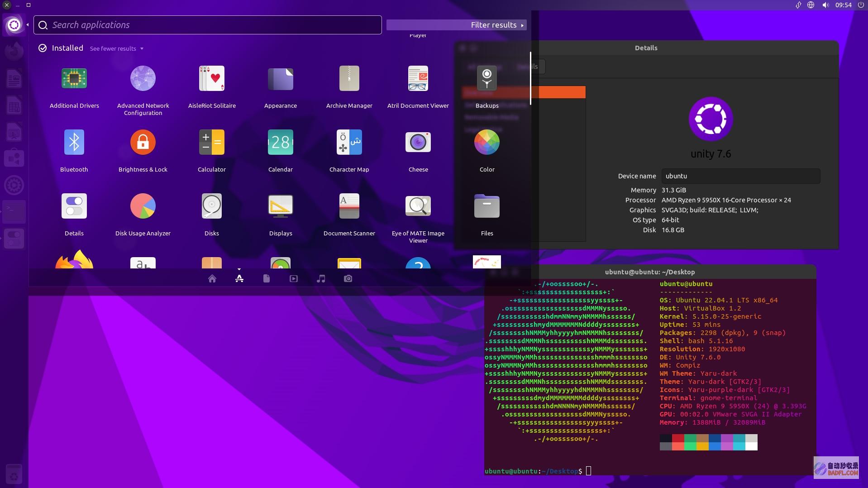Screen dimensions: 868x488
Task: Expand Filter results panel
Action: (456, 25)
